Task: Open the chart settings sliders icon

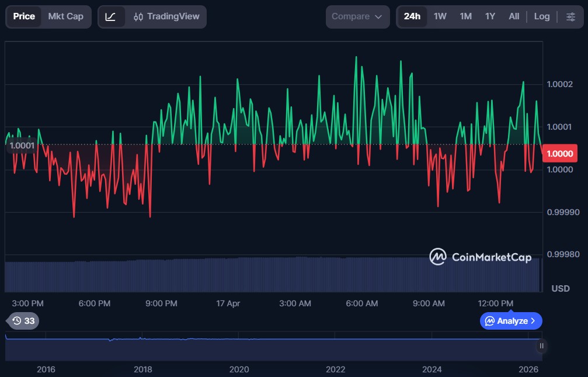Action: point(570,16)
